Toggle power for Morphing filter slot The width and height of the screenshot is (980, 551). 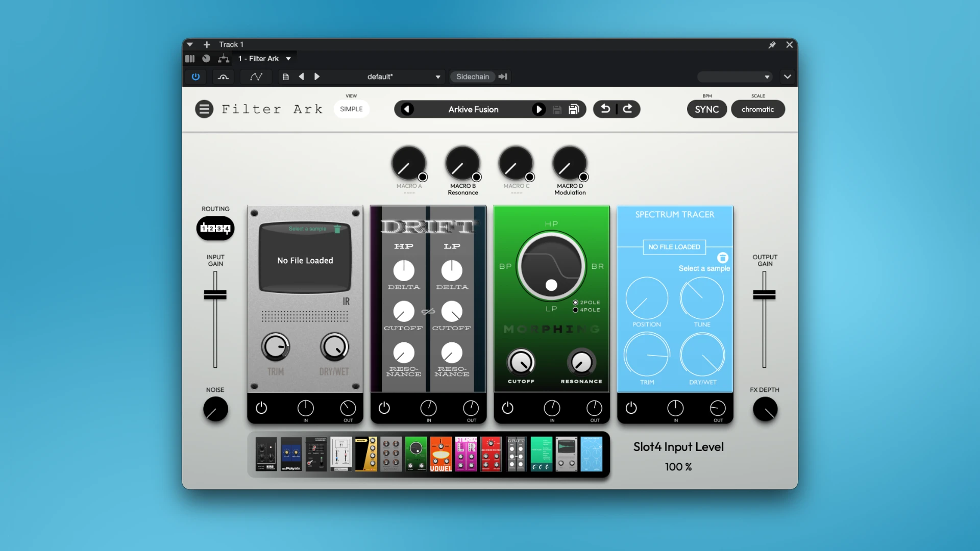point(508,408)
